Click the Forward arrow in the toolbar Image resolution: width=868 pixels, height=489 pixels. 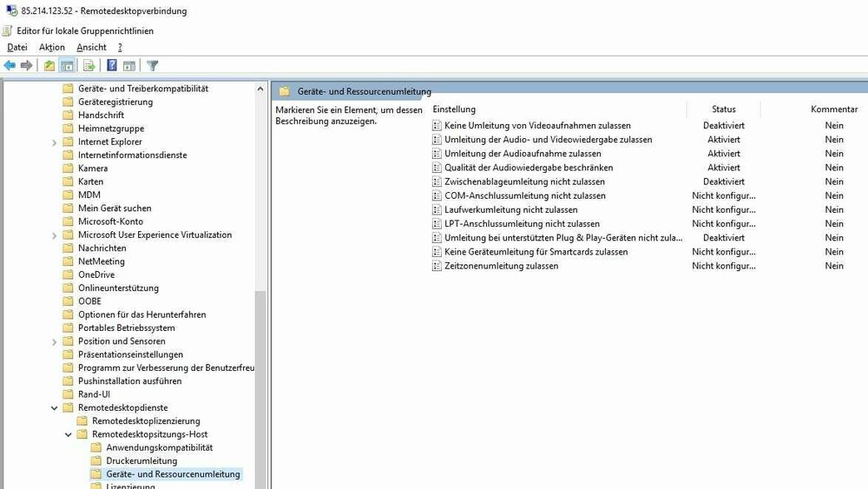tap(27, 65)
